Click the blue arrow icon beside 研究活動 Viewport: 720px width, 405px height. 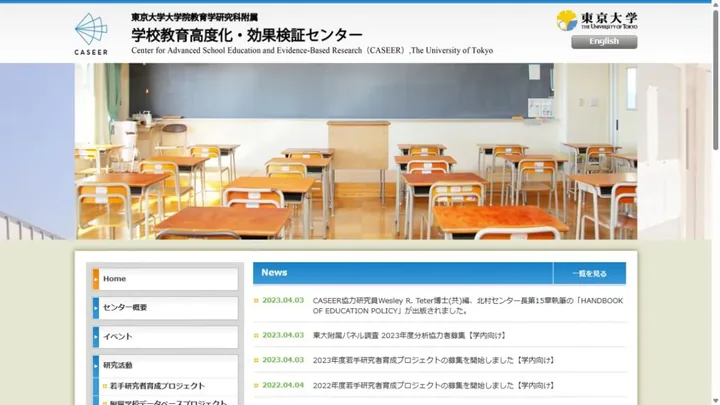(x=96, y=366)
